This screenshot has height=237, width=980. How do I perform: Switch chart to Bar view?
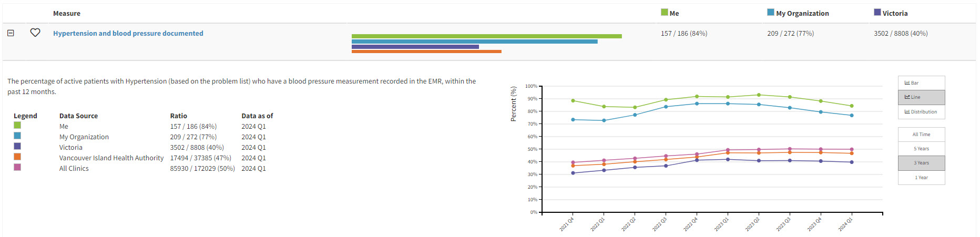pyautogui.click(x=921, y=83)
